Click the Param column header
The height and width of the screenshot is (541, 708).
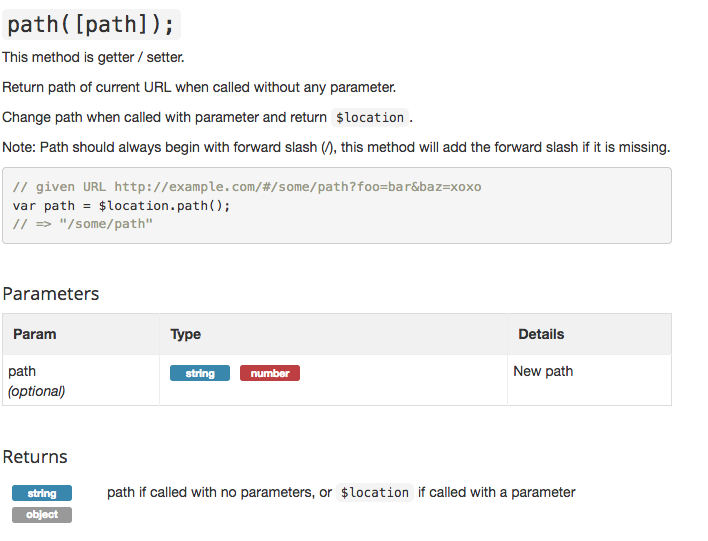[34, 334]
